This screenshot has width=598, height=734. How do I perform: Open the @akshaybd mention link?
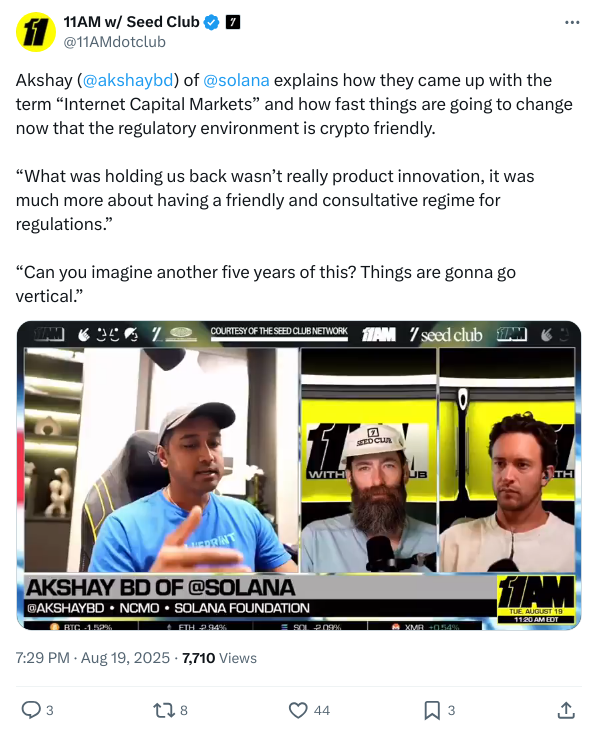128,80
